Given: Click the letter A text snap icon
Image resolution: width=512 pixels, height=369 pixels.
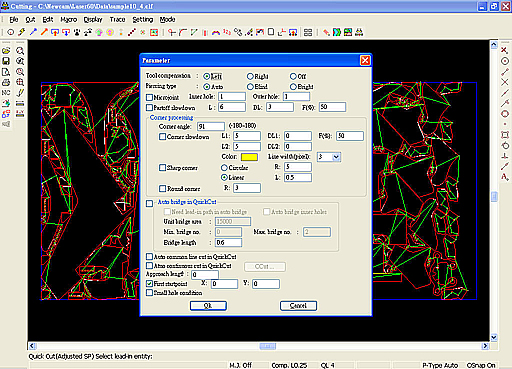Looking at the screenshot, I should click(505, 177).
